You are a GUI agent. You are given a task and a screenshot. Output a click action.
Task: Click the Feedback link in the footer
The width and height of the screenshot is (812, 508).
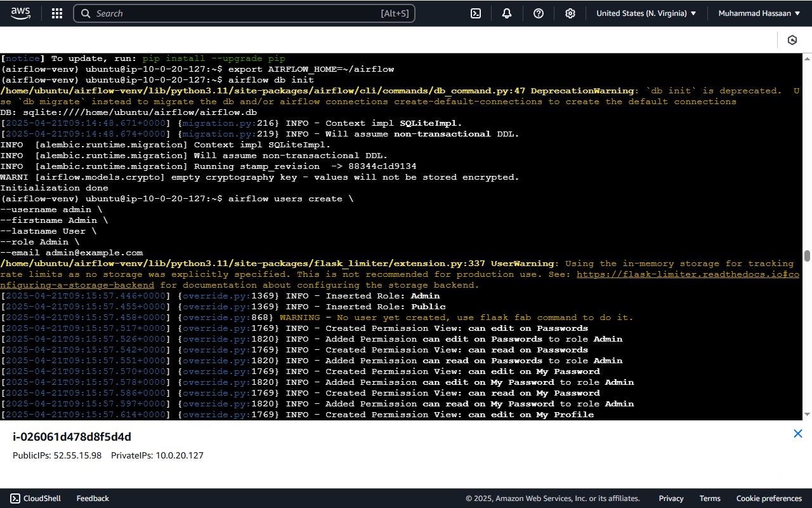click(x=93, y=498)
